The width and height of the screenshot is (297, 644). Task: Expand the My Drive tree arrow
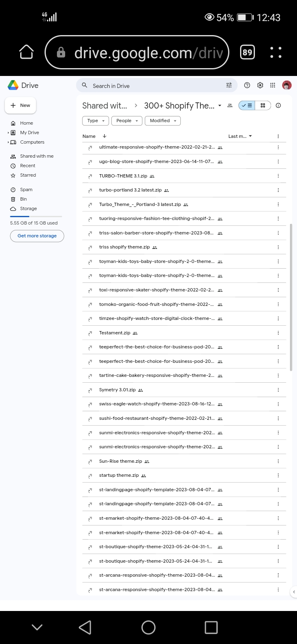tap(8, 133)
